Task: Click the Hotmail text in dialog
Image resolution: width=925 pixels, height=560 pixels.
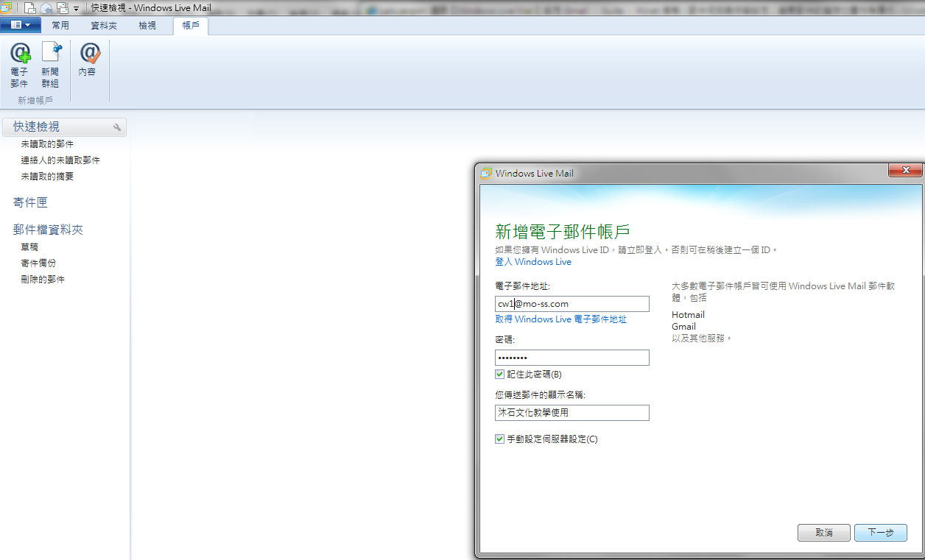Action: click(x=688, y=315)
